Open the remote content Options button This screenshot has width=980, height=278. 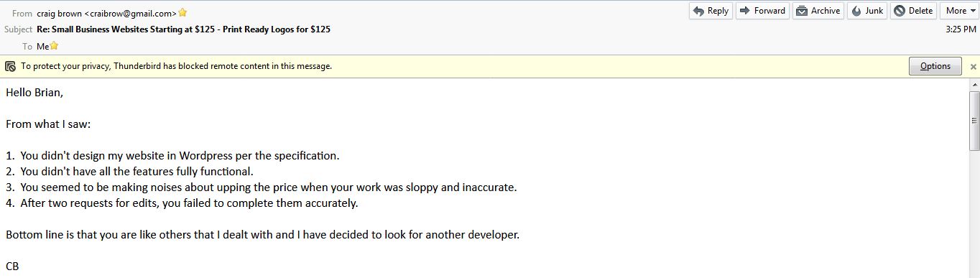pos(935,66)
